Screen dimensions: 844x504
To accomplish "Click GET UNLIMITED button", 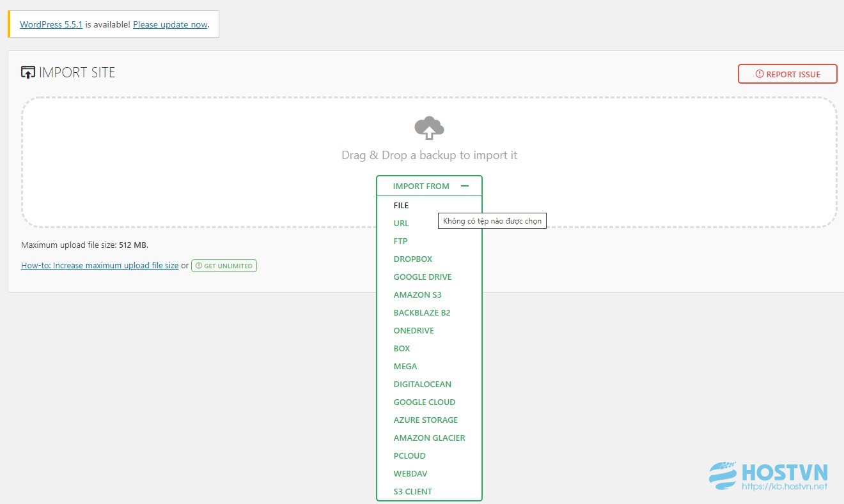I will pyautogui.click(x=224, y=266).
